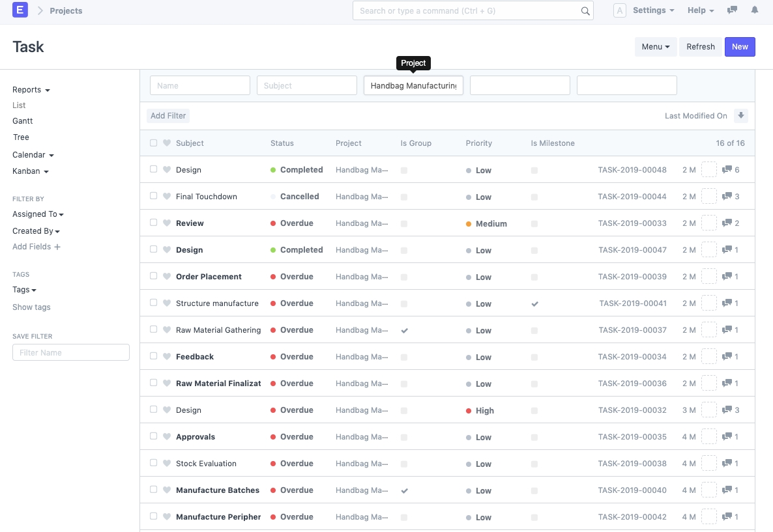Check the Order Placement task checkbox
Viewport: 773px width, 532px height.
pyautogui.click(x=154, y=276)
